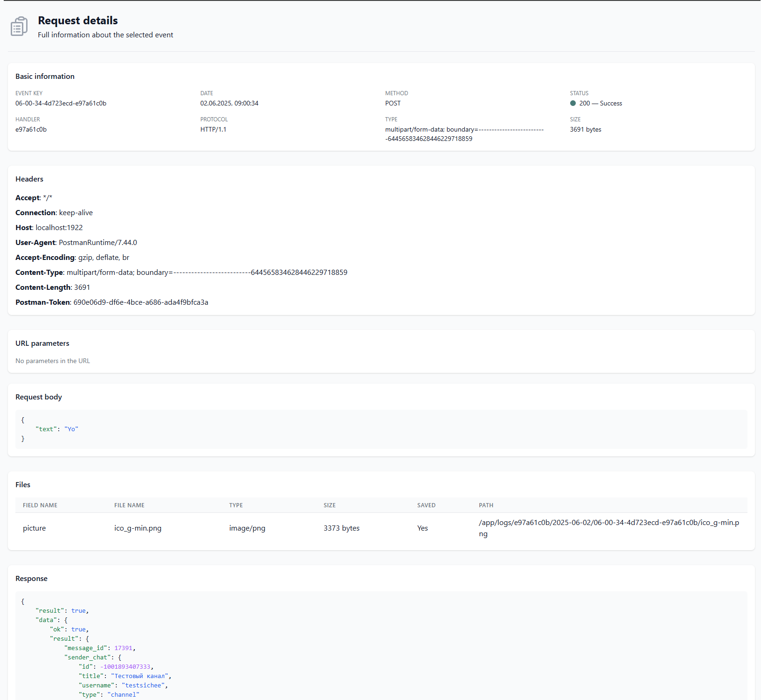Click the "title": "Тестовый канал" line
This screenshot has height=700, width=761.
pos(125,676)
